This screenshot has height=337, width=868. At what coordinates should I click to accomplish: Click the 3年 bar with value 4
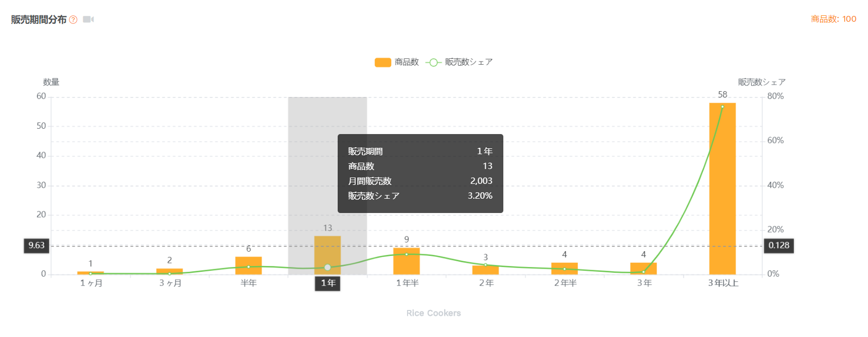[x=644, y=269]
